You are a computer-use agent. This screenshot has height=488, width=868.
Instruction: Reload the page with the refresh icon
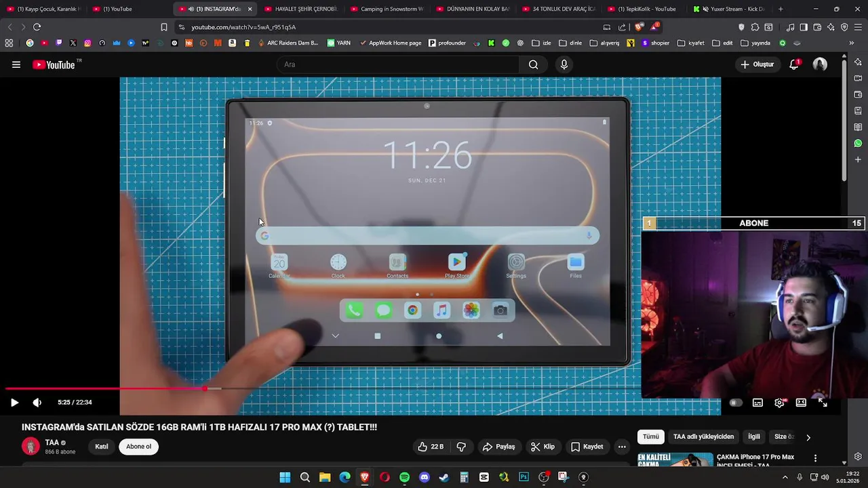click(37, 27)
